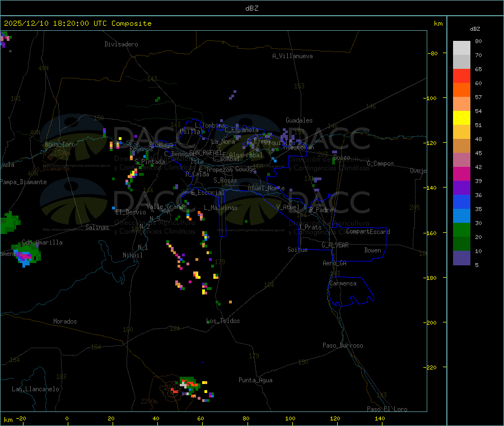Click the SAN_RAFAEL map label
Image resolution: width=504 pixels, height=426 pixels.
click(205, 152)
